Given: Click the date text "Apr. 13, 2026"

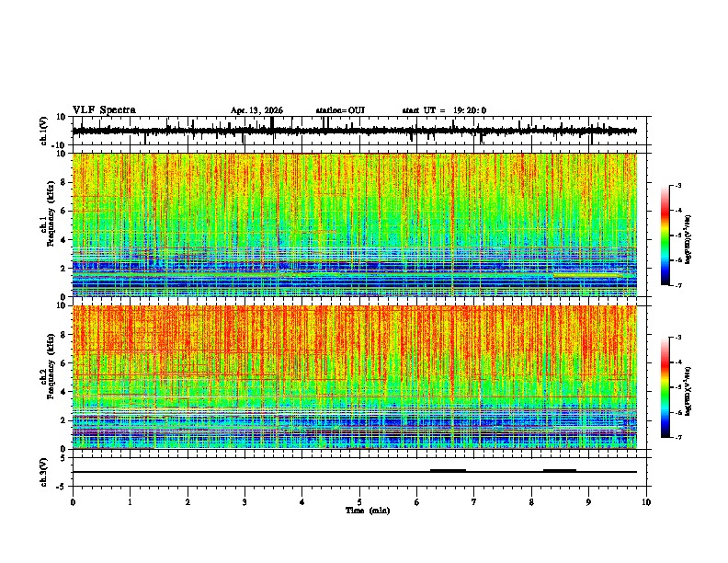Looking at the screenshot, I should point(256,110).
